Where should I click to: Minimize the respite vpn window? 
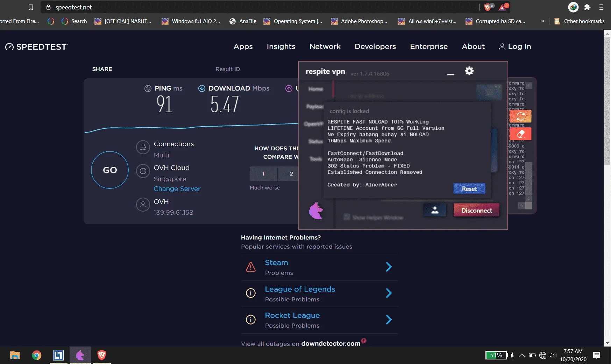(451, 74)
